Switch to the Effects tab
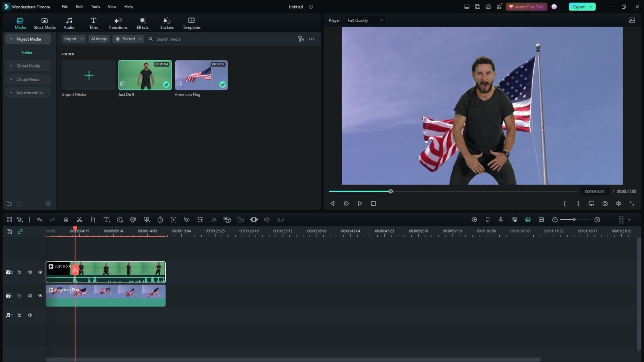 [143, 23]
